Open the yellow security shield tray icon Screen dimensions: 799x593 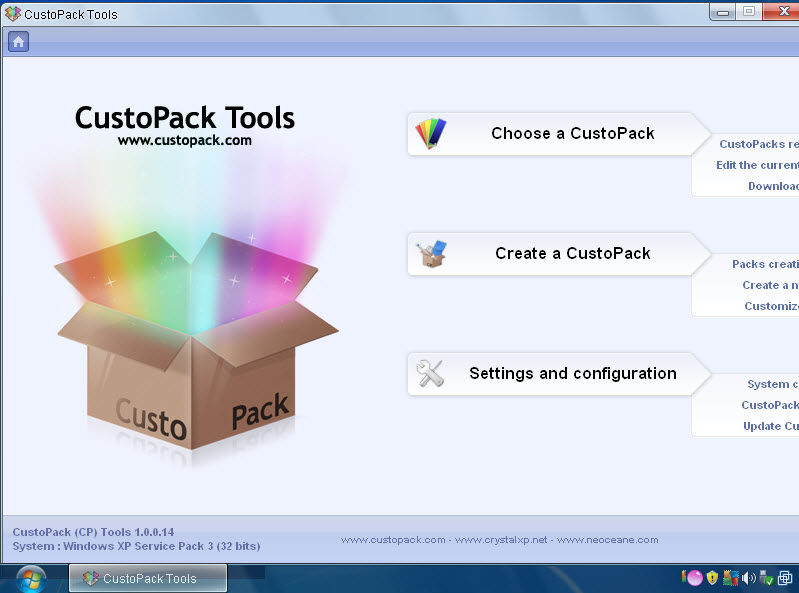pyautogui.click(x=712, y=578)
